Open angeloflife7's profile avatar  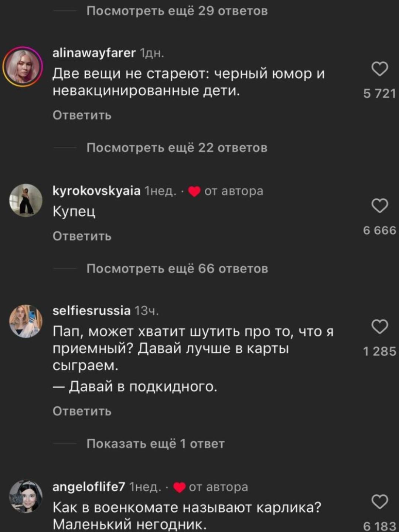25,496
